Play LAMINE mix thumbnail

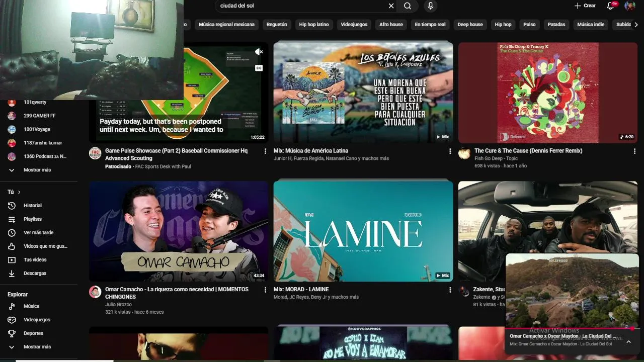coord(363,231)
